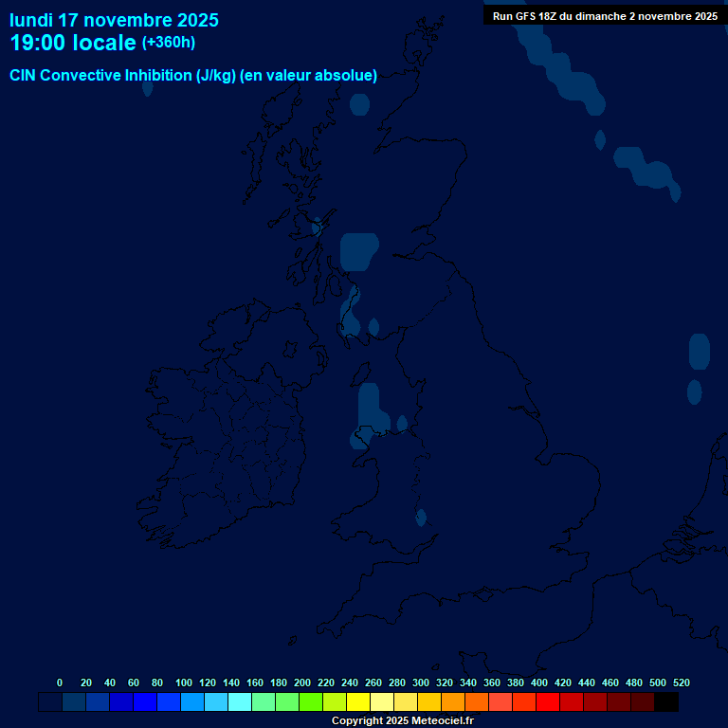Viewport: 728px width, 728px height.
Task: Choose the orange legend swatch below 320
Action: [453, 702]
